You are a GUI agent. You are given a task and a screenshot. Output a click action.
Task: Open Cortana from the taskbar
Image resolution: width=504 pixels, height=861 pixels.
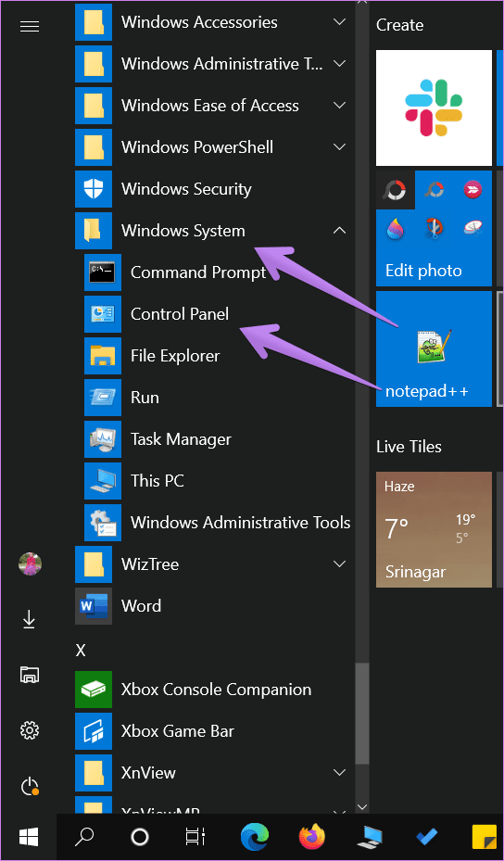coord(140,838)
